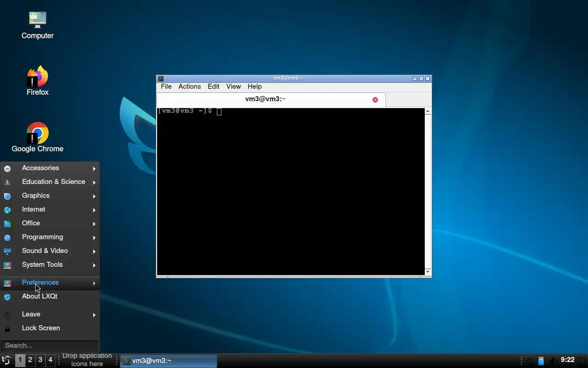Viewport: 588px width, 368px height.
Task: Expand the Graphics submenu
Action: click(x=50, y=196)
